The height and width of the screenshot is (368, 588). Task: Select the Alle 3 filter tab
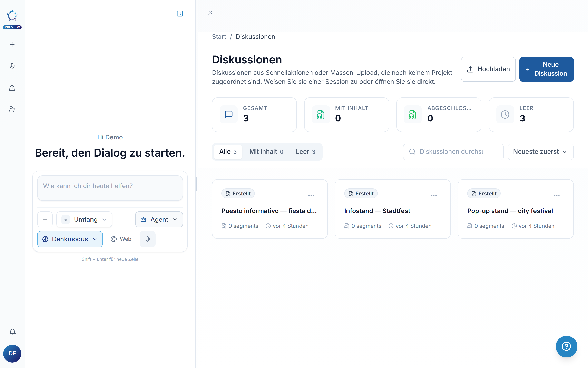(228, 152)
